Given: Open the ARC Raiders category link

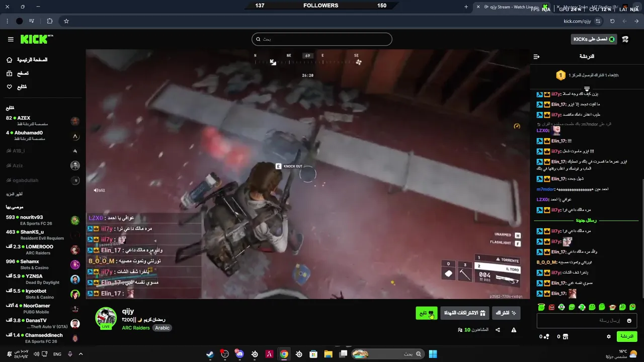Looking at the screenshot, I should click(136, 328).
